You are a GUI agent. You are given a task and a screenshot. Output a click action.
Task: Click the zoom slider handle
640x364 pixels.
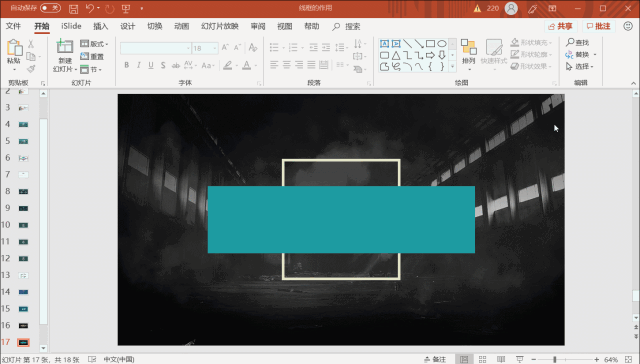click(x=554, y=360)
